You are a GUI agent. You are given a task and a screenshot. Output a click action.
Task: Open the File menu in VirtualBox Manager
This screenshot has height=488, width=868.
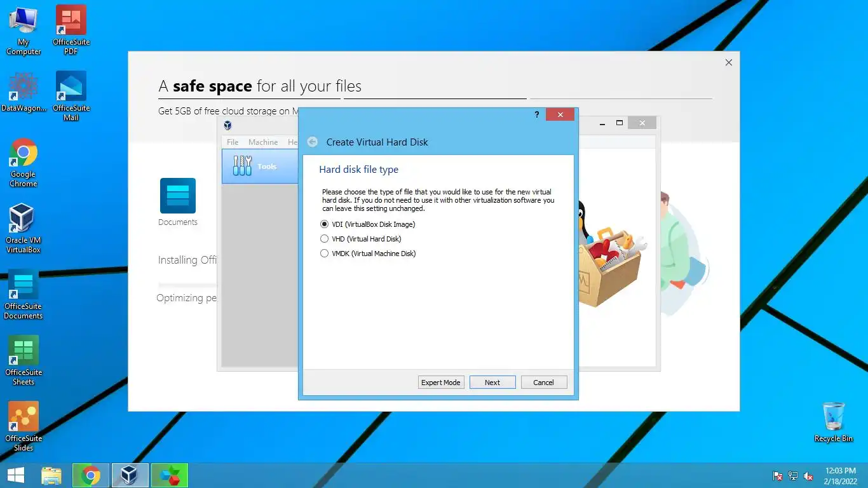pyautogui.click(x=233, y=142)
